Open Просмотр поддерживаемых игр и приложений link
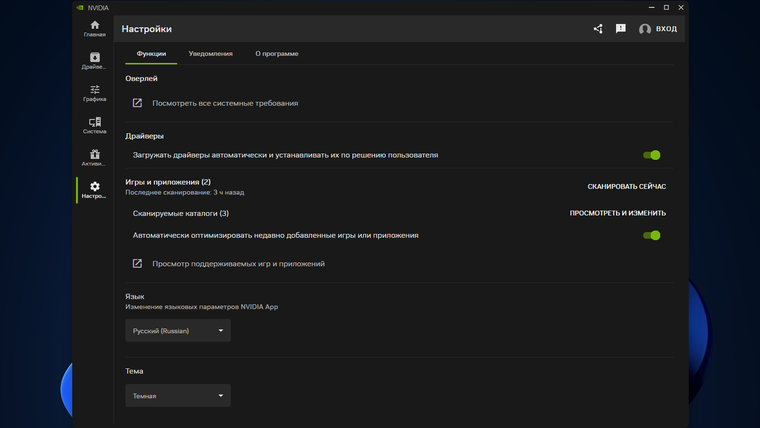760x428 pixels. [238, 264]
